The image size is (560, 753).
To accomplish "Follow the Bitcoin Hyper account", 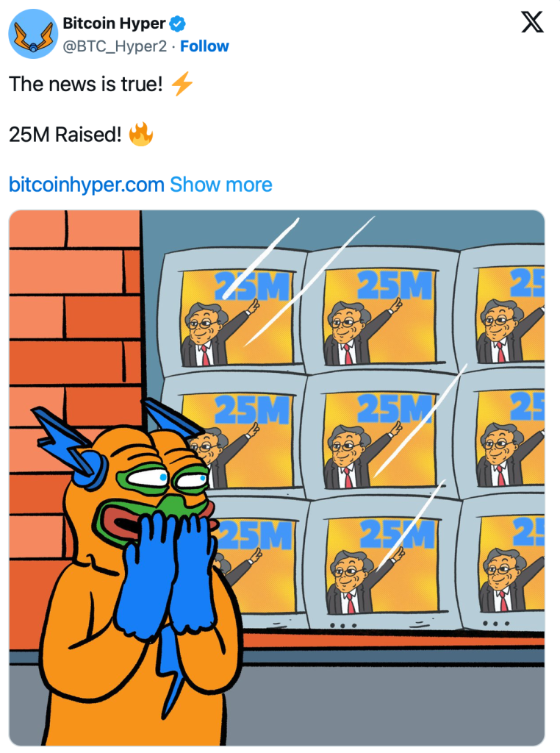I will 204,46.
